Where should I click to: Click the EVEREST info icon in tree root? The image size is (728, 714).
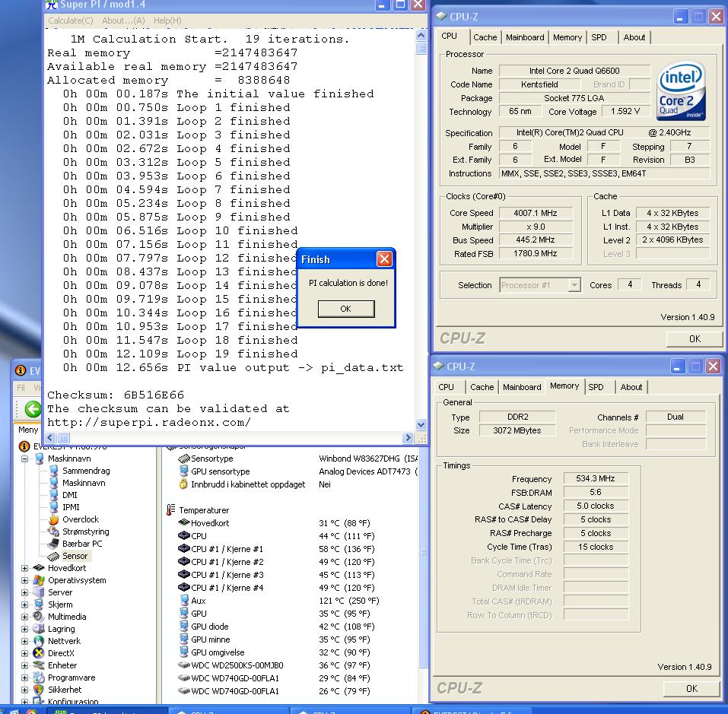24,446
